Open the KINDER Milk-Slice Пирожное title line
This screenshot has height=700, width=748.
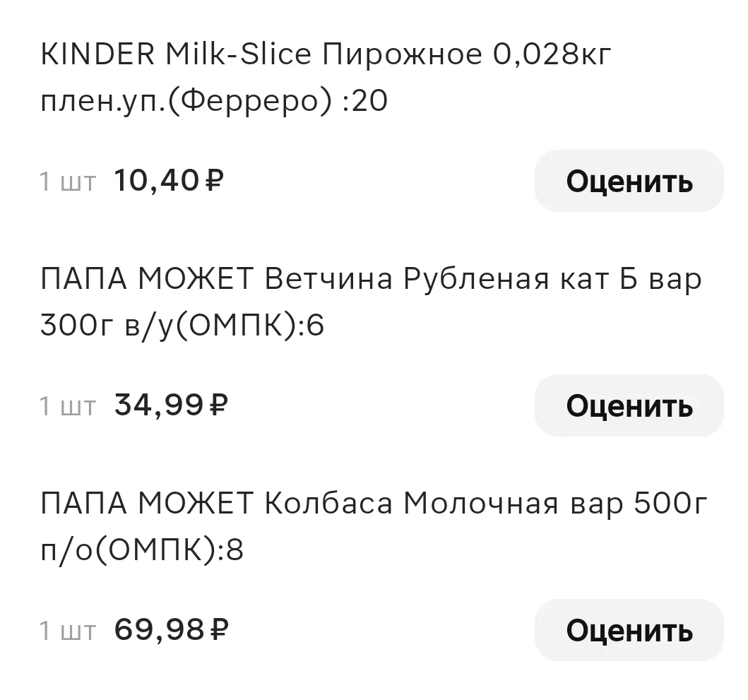coord(326,54)
